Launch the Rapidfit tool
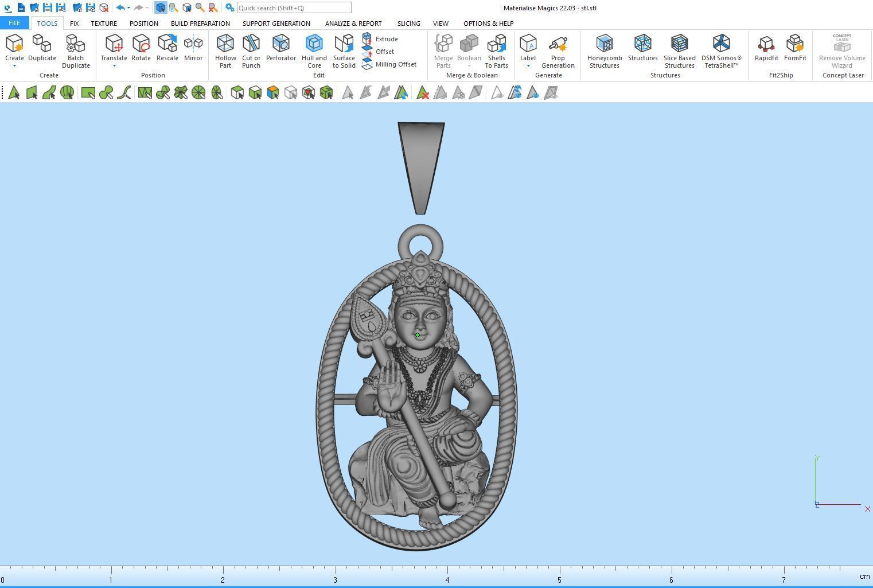Viewport: 873px width, 588px height. [766, 47]
